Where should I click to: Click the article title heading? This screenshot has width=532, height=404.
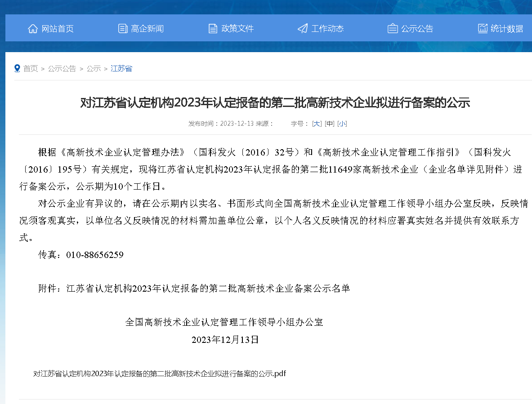pos(275,103)
